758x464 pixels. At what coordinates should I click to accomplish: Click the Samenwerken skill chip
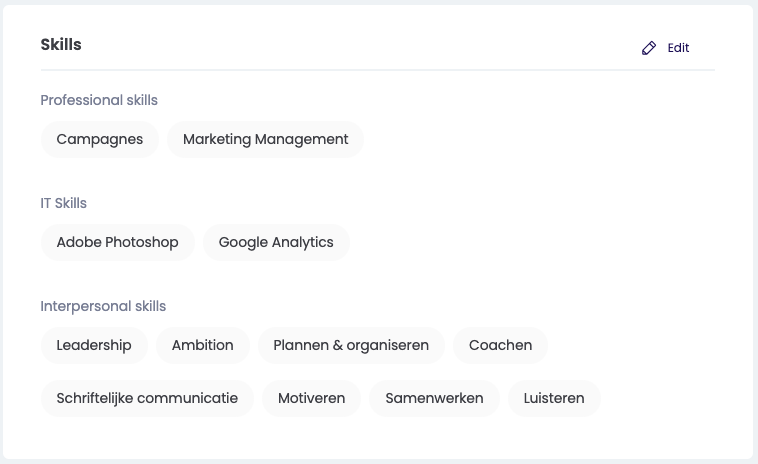pos(434,398)
